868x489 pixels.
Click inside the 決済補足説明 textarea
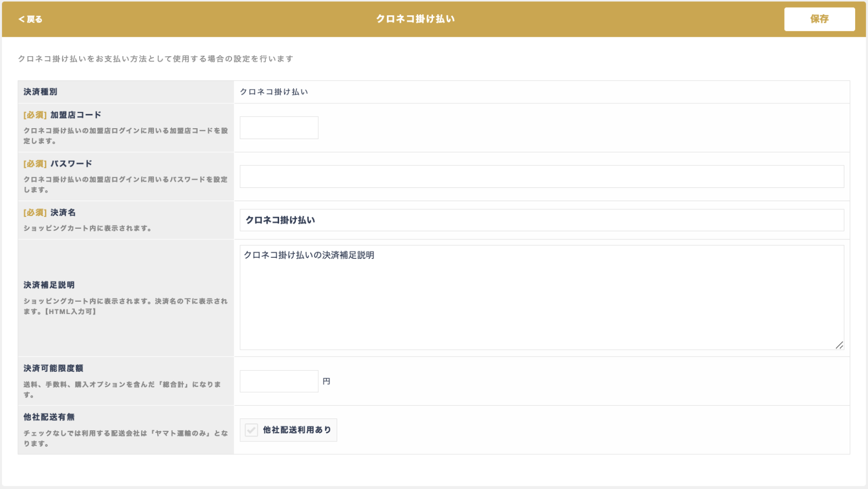point(541,297)
